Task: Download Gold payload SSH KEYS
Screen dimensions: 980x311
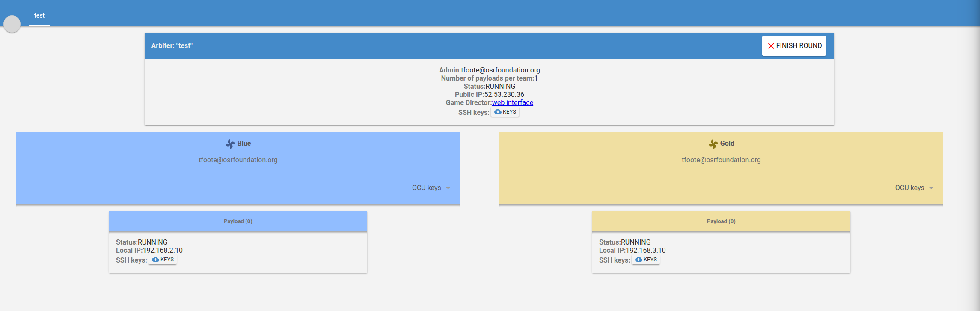Action: click(646, 260)
